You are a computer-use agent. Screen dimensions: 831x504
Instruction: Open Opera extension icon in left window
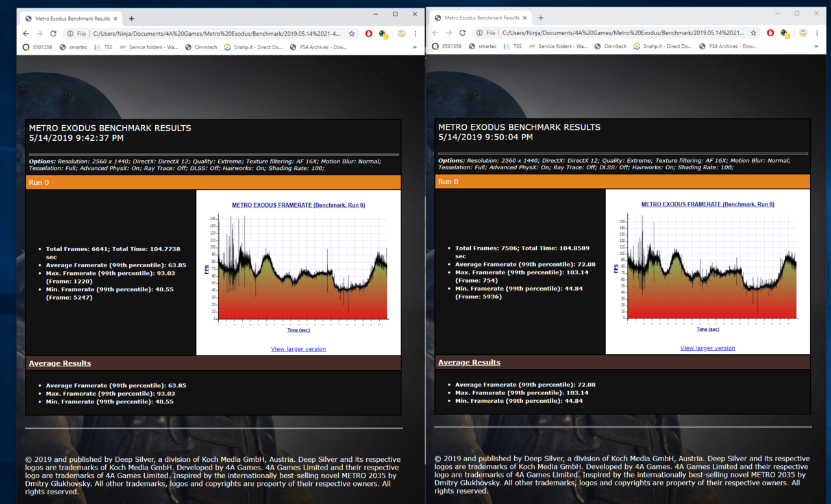coord(369,34)
